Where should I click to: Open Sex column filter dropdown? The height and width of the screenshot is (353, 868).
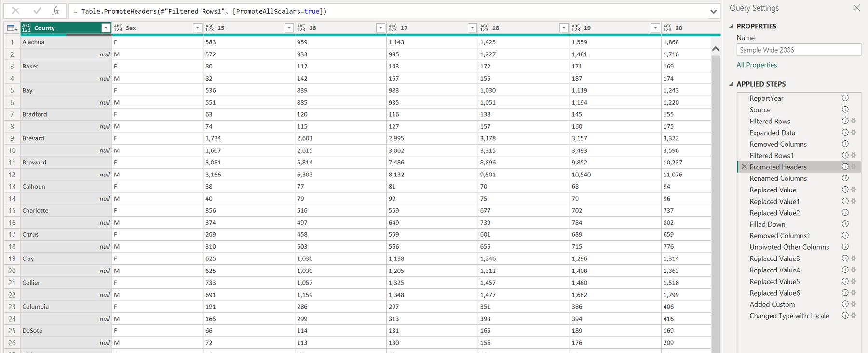click(197, 28)
